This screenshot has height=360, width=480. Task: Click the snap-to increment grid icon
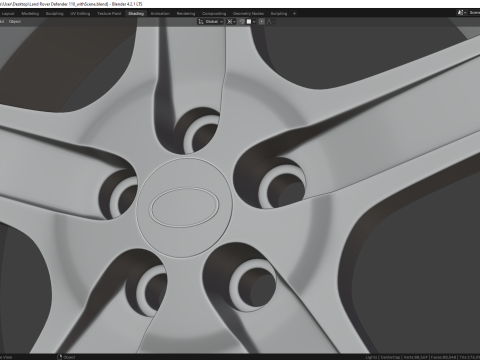point(249,22)
